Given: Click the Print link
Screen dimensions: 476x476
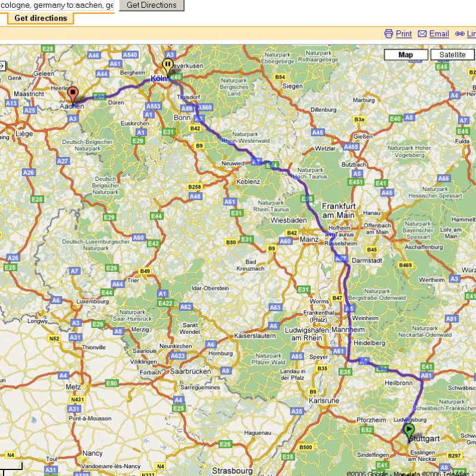Looking at the screenshot, I should tap(403, 34).
